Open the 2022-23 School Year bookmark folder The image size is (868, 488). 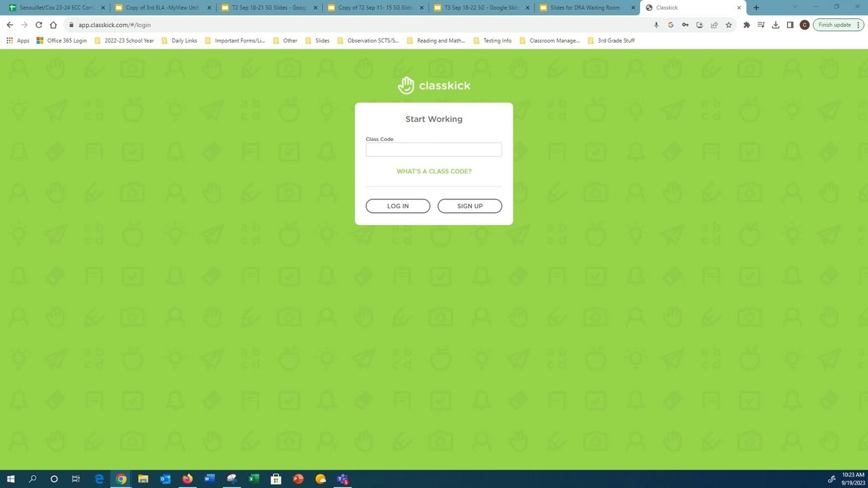(x=124, y=41)
